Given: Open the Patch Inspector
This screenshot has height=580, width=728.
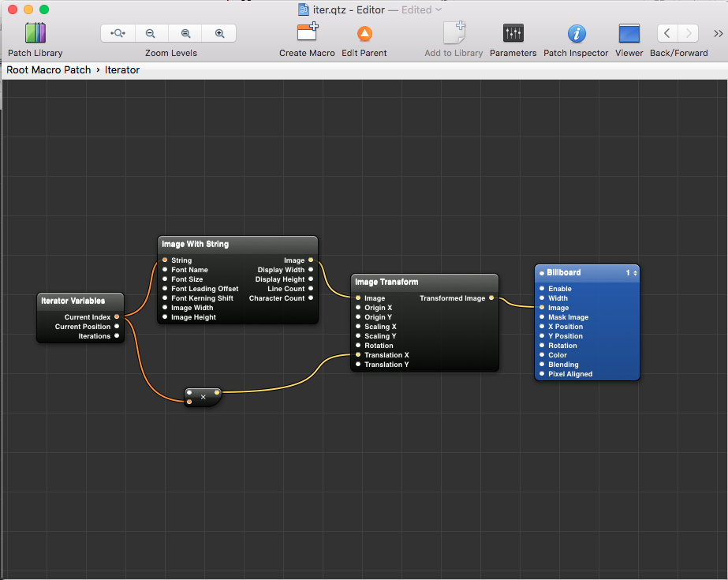Looking at the screenshot, I should (x=577, y=33).
